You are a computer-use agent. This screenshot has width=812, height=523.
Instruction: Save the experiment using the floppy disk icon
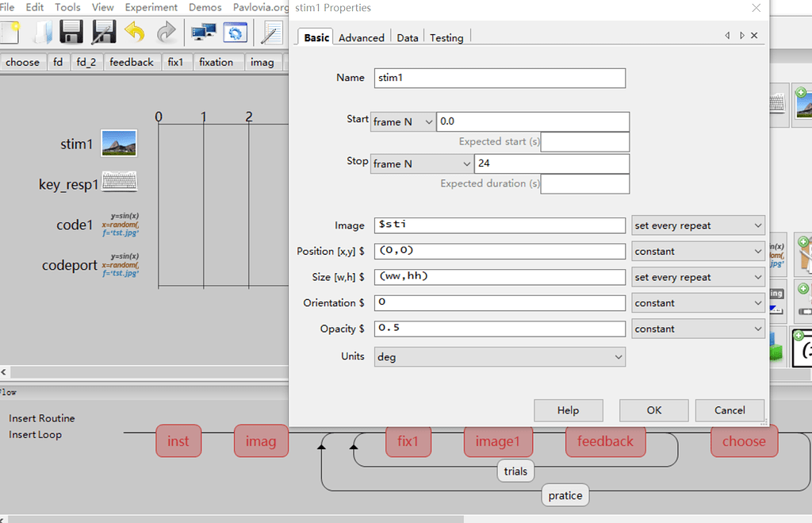[x=70, y=30]
